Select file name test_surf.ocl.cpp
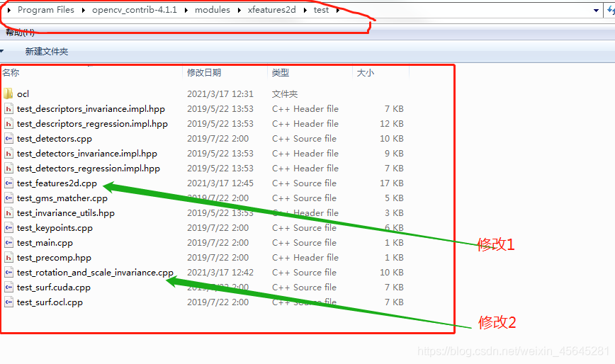This screenshot has height=364, width=615. pyautogui.click(x=50, y=302)
